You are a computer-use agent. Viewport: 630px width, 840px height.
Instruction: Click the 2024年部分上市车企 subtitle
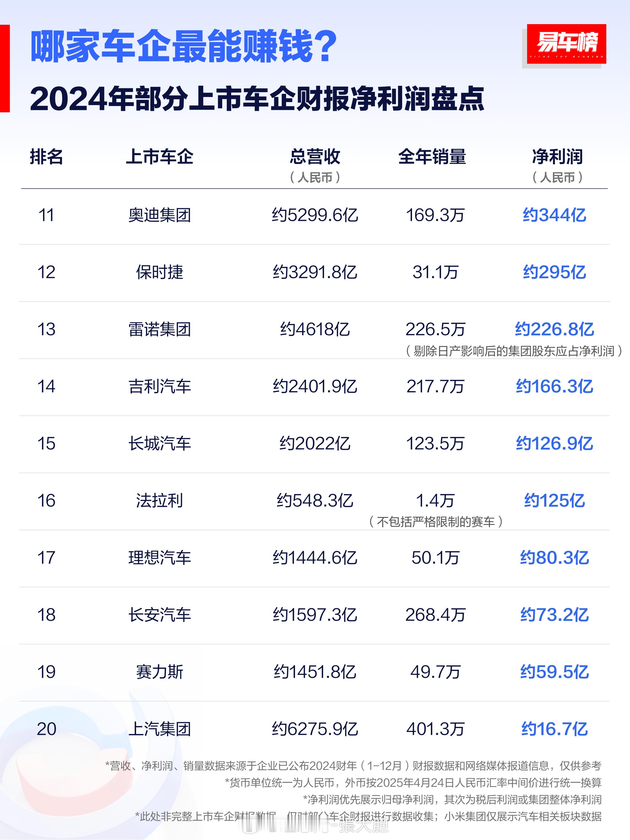click(x=257, y=99)
